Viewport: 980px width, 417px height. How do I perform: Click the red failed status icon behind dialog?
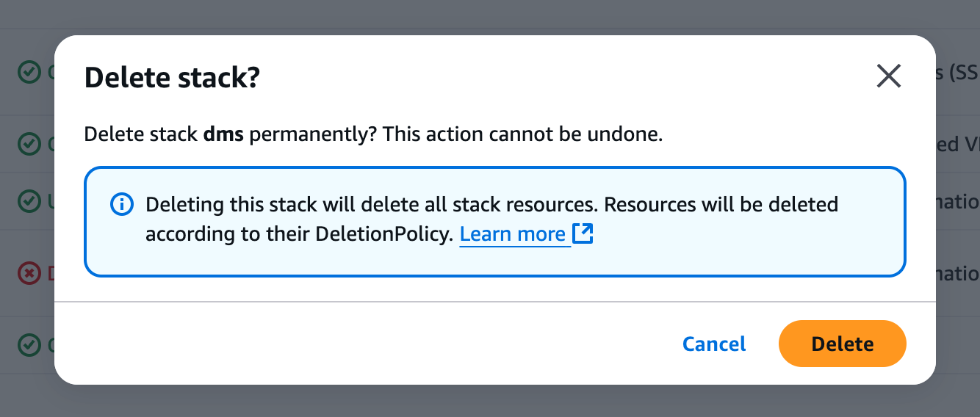pyautogui.click(x=29, y=274)
